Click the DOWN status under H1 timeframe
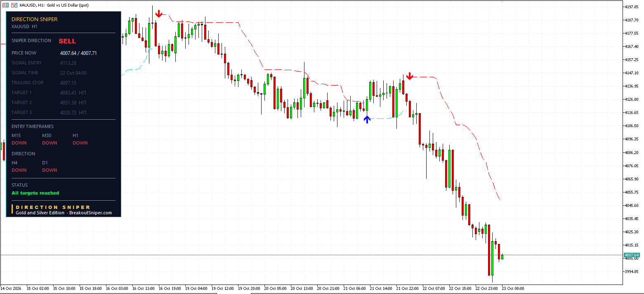Screen dimensions: 644x294 pyautogui.click(x=80, y=143)
